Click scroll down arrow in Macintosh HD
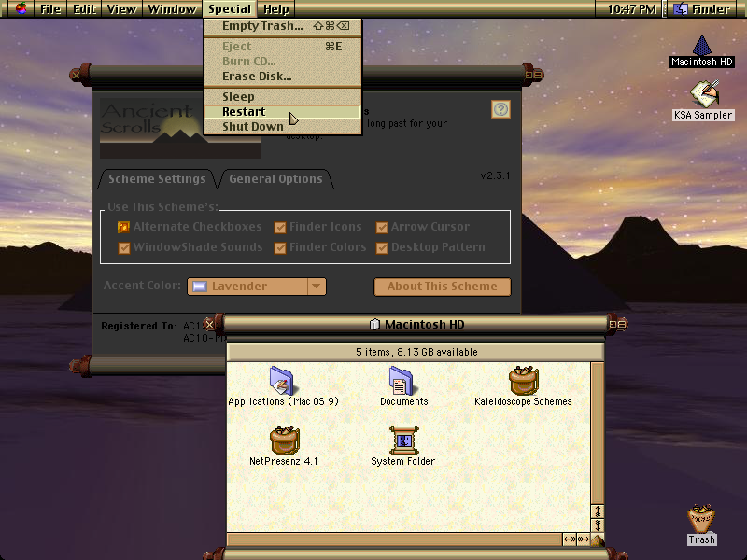Viewport: 747px width, 560px height. [598, 525]
